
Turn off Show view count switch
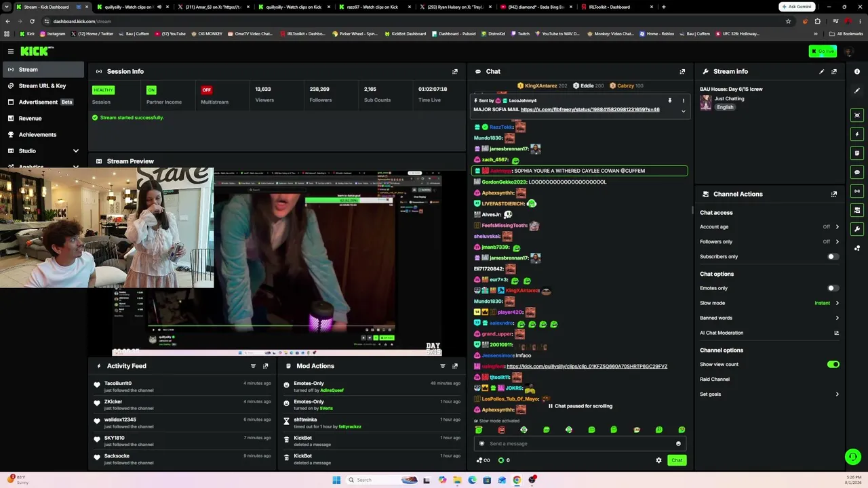(833, 365)
